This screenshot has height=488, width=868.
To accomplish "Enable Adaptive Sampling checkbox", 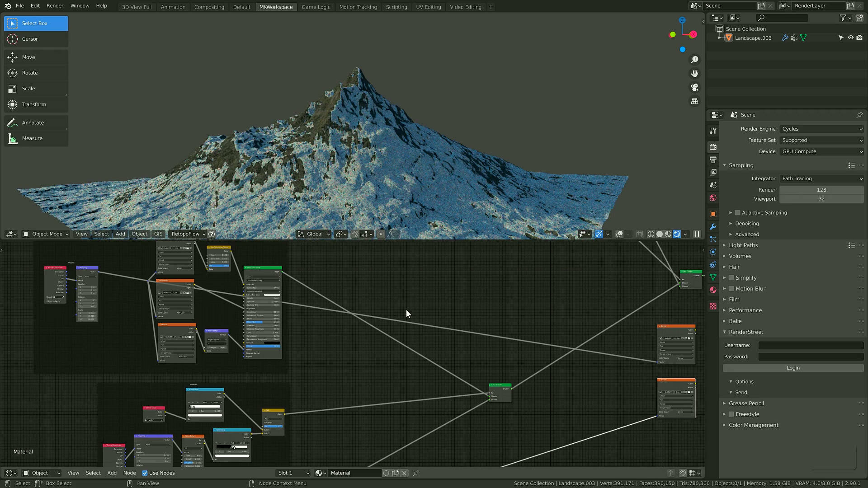I will point(737,213).
